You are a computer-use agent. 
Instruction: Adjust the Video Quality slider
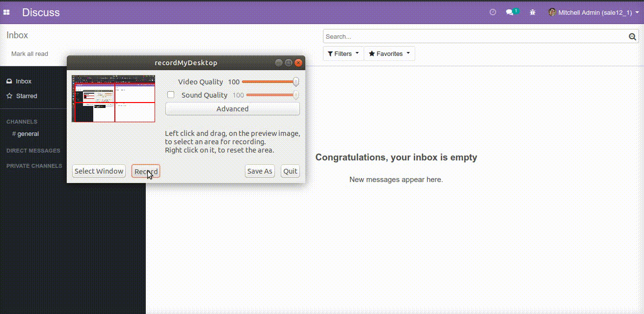[270, 82]
